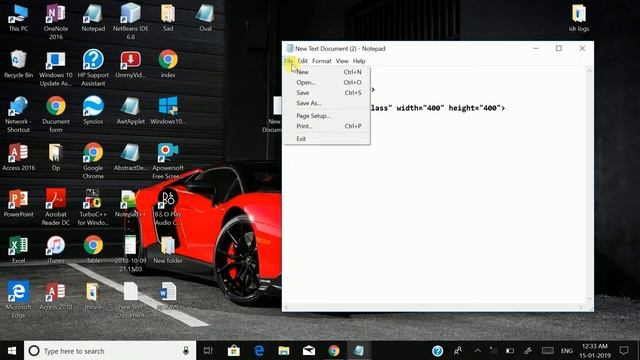The height and width of the screenshot is (360, 640).
Task: Select the NetBeans IDE 6.8 shortcut
Action: [130, 22]
